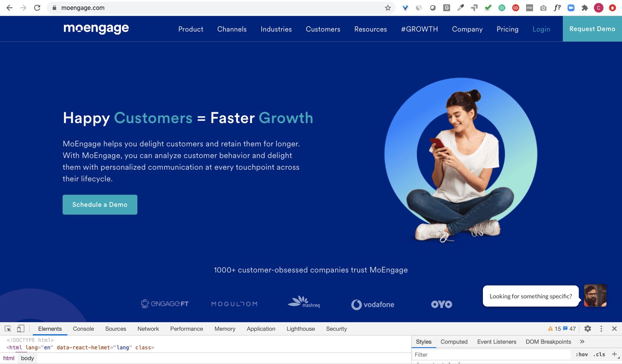The height and width of the screenshot is (364, 622).
Task: Click the chat agent avatar thumbnail
Action: (595, 295)
